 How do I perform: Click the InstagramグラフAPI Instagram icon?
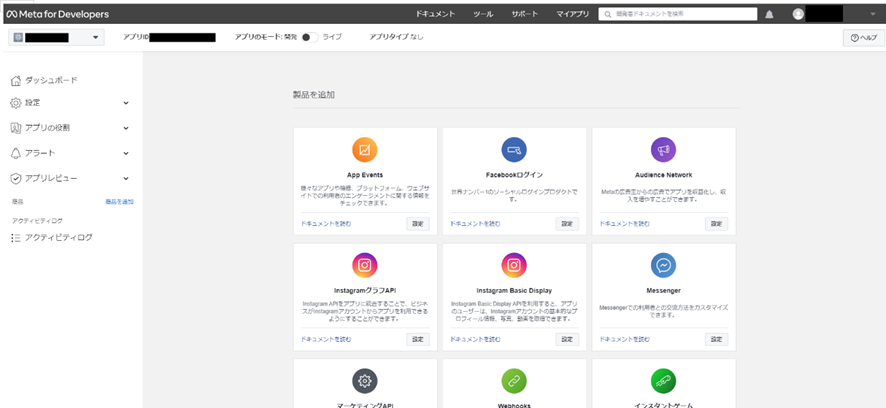[364, 265]
